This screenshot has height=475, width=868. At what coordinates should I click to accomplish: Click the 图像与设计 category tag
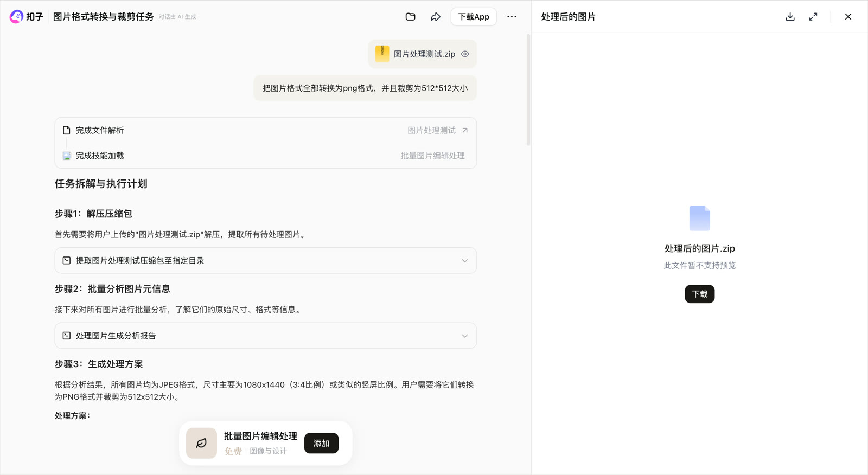tap(268, 451)
